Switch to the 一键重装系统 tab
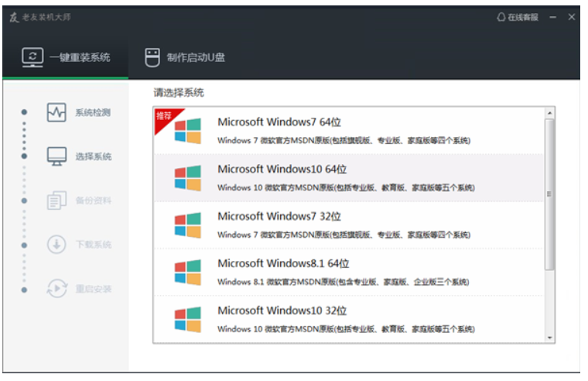The width and height of the screenshot is (588, 381). (x=66, y=57)
